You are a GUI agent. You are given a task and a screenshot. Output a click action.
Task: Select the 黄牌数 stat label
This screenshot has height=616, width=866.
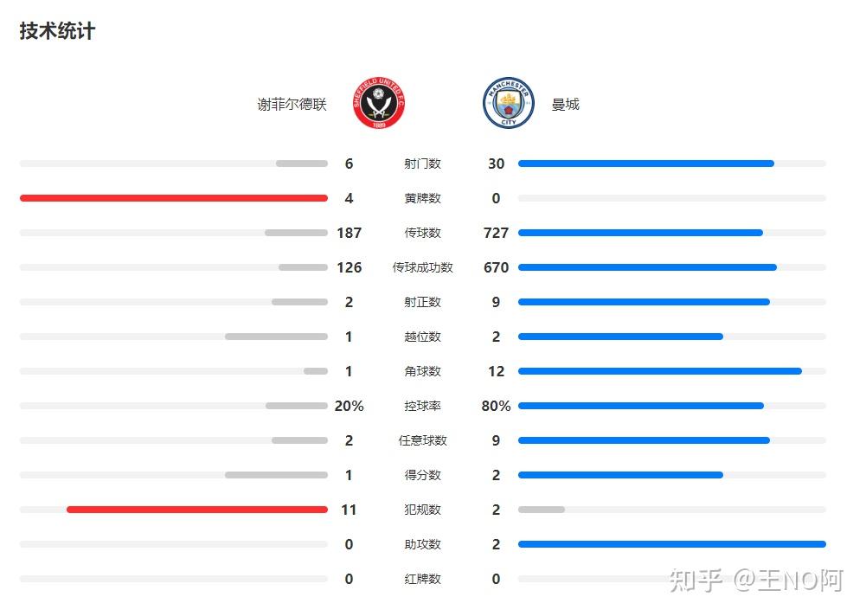422,198
